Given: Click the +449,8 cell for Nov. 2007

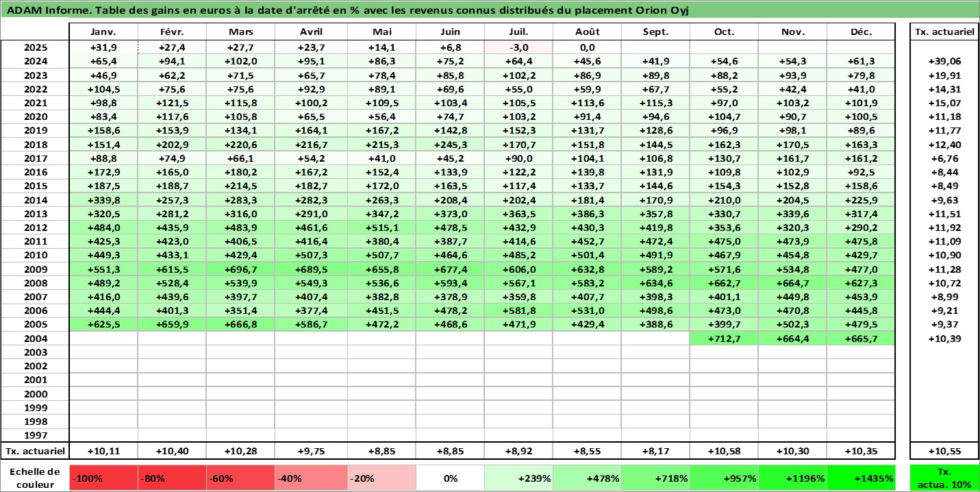Looking at the screenshot, I should [x=793, y=297].
